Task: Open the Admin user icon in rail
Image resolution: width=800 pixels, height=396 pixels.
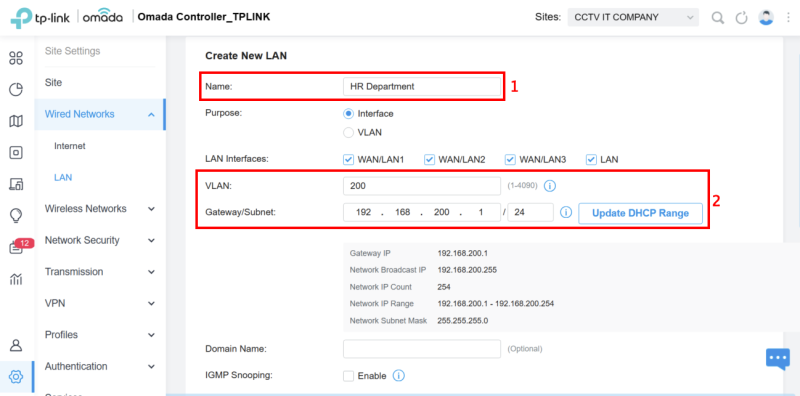Action: (x=16, y=345)
